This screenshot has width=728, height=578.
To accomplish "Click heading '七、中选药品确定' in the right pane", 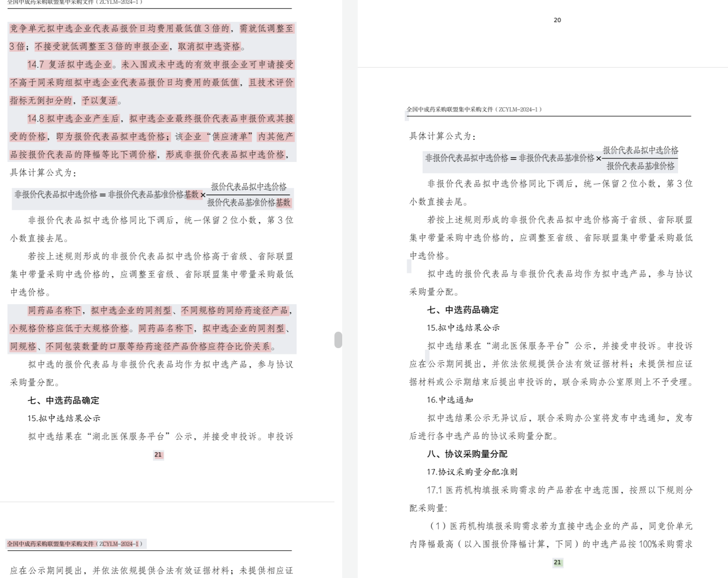I will (463, 310).
